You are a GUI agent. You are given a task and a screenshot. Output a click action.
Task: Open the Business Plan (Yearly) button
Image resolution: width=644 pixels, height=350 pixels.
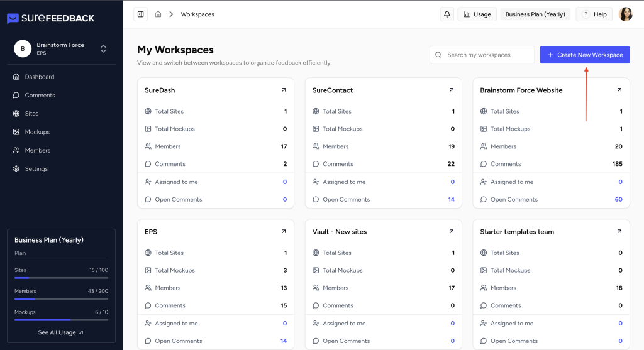coord(535,14)
